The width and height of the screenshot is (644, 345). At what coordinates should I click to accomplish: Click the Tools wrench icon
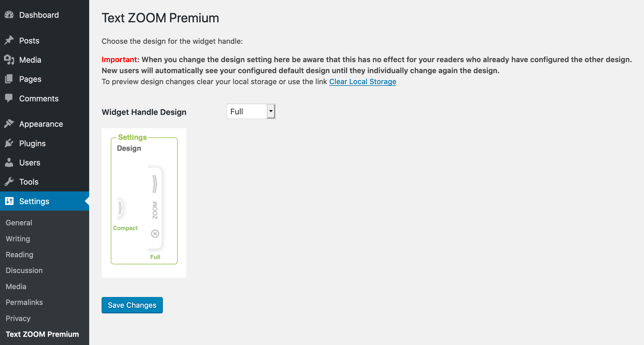pyautogui.click(x=9, y=182)
